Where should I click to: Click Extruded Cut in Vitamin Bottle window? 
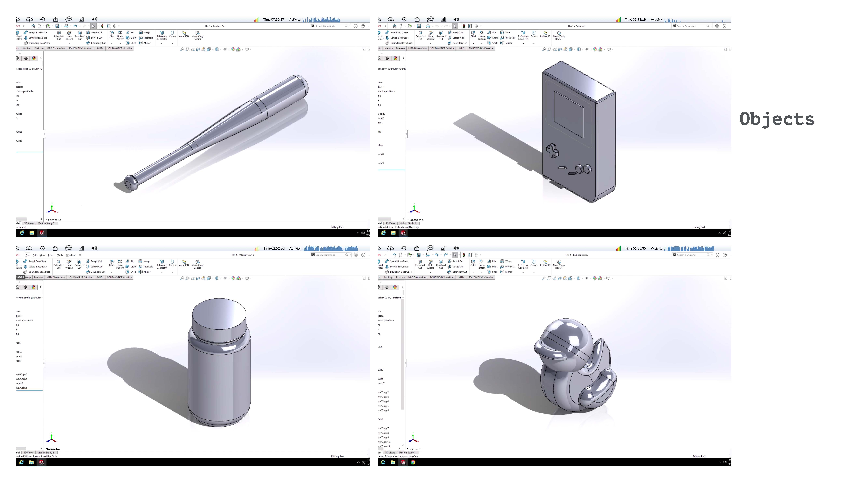pyautogui.click(x=58, y=264)
